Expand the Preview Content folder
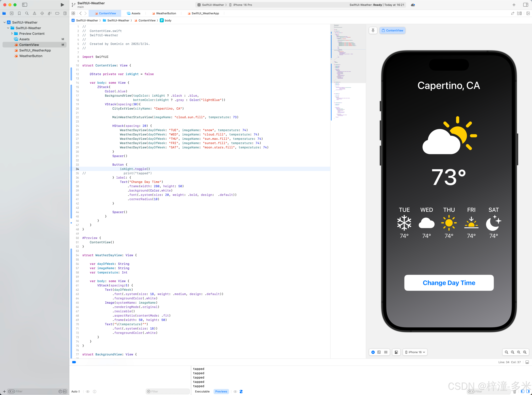 [12, 33]
